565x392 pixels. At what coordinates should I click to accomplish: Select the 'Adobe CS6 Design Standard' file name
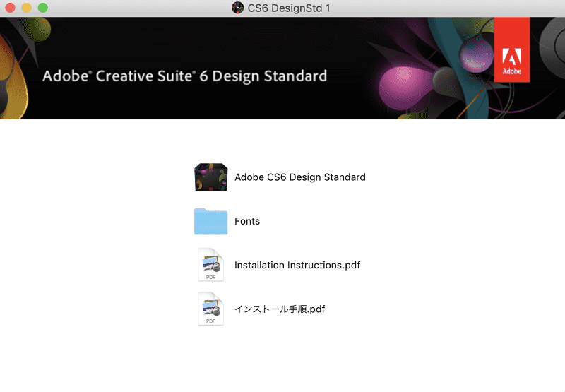point(300,177)
